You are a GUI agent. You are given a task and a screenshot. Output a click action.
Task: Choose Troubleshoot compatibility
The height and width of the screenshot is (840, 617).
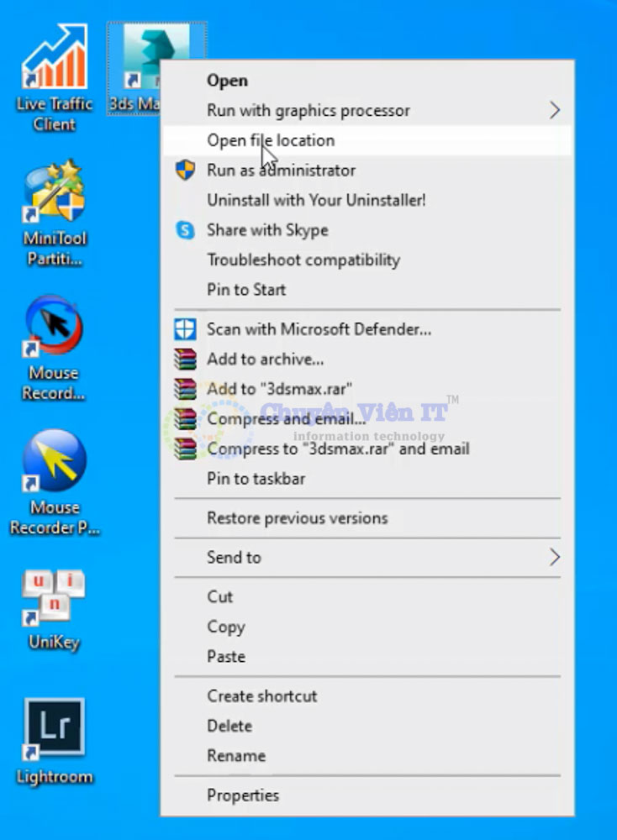click(303, 260)
